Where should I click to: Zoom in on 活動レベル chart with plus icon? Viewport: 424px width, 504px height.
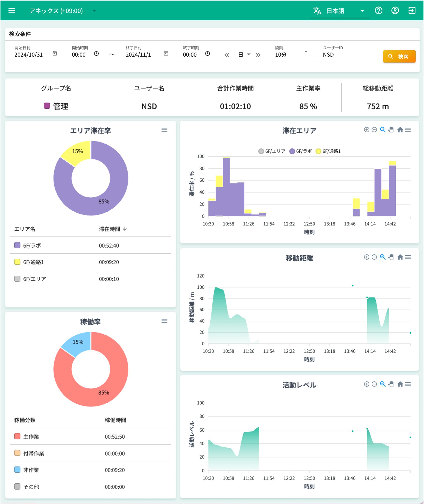coord(366,384)
